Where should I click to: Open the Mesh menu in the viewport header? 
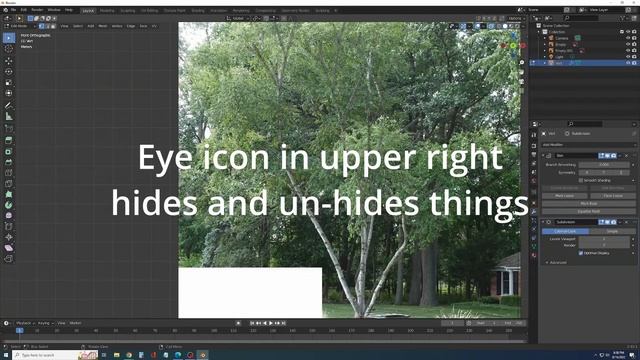click(x=103, y=26)
